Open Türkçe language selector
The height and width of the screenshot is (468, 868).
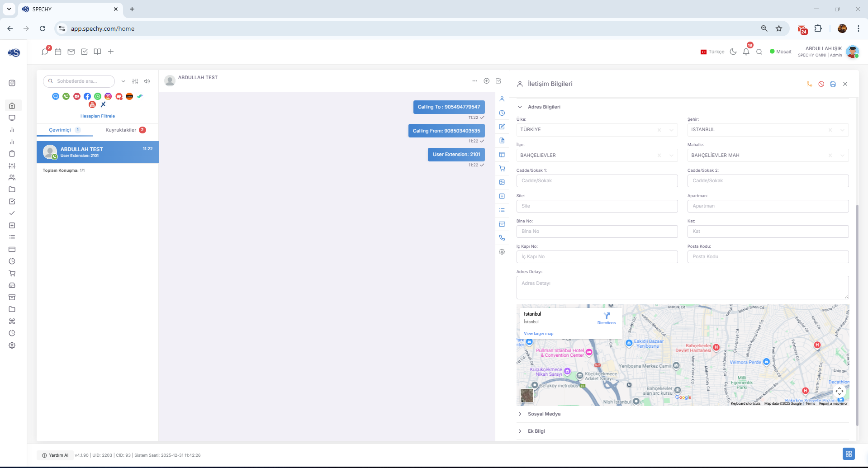click(x=712, y=52)
